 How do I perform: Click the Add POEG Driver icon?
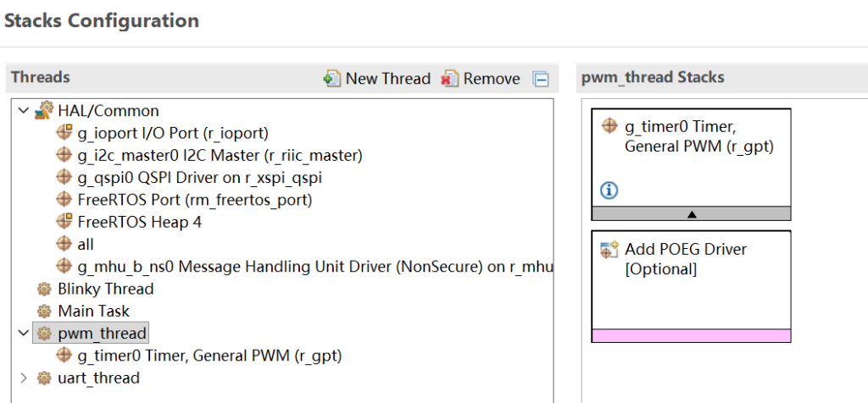[609, 250]
